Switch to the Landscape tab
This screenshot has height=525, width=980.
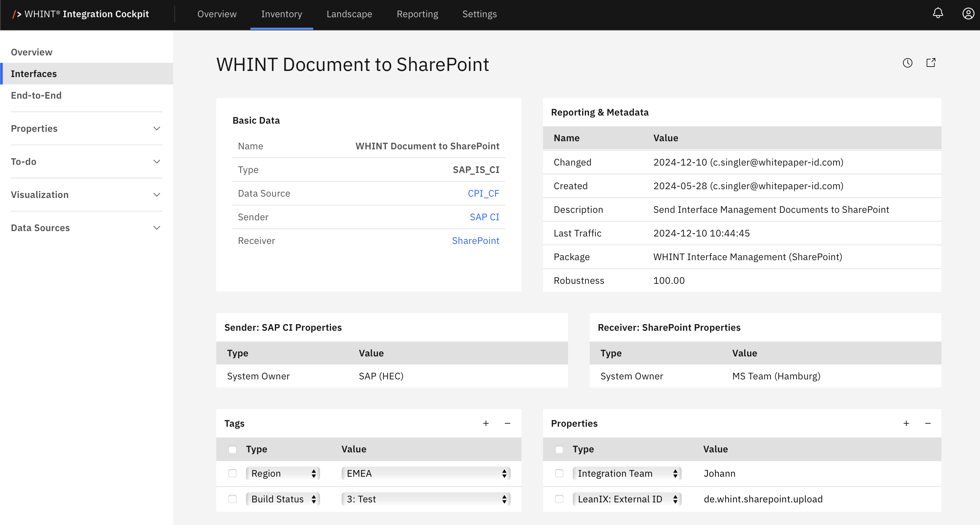point(349,14)
